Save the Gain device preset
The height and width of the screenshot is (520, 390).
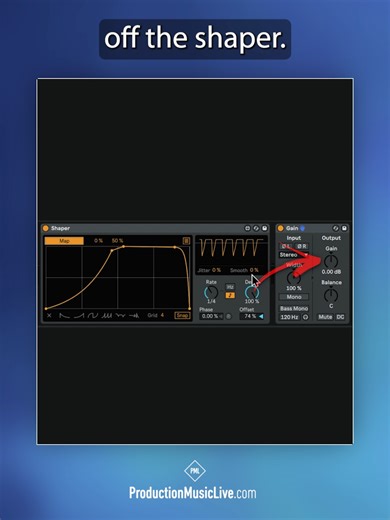tap(344, 228)
